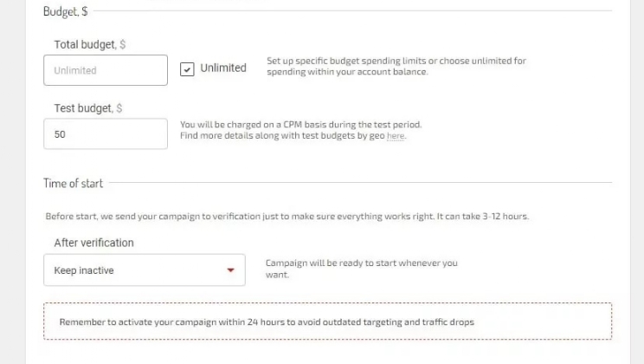
Task: Click the CPM basis charge description
Action: coord(300,125)
